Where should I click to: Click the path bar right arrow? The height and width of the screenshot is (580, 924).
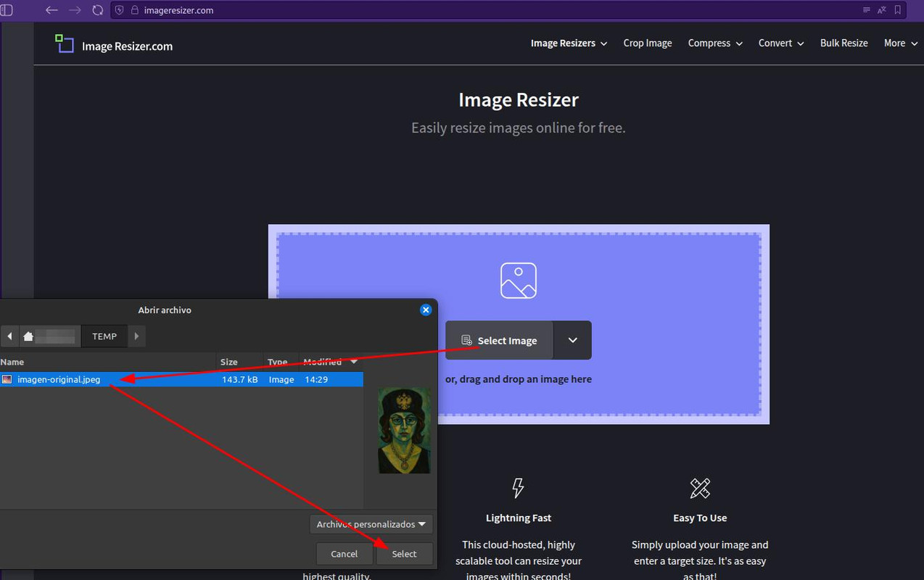click(136, 336)
